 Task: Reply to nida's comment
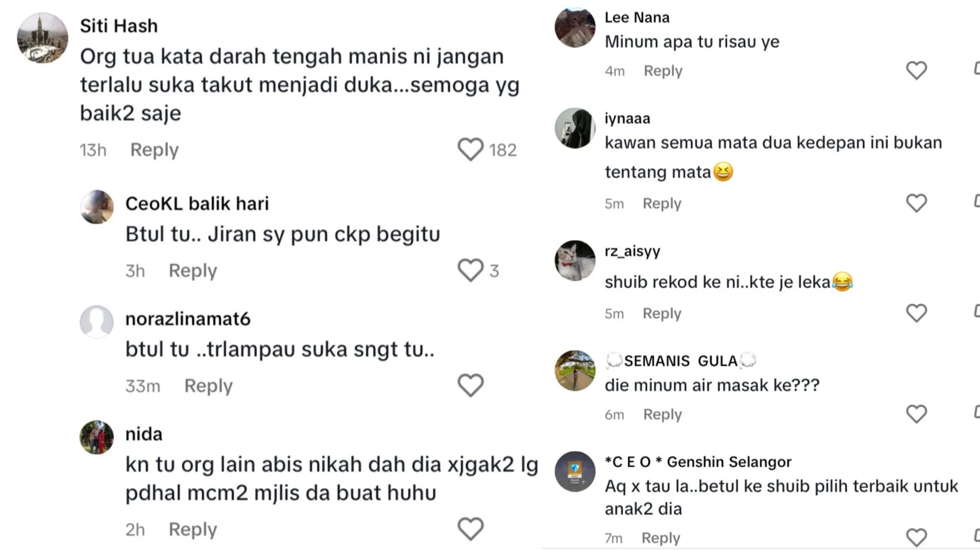(193, 530)
